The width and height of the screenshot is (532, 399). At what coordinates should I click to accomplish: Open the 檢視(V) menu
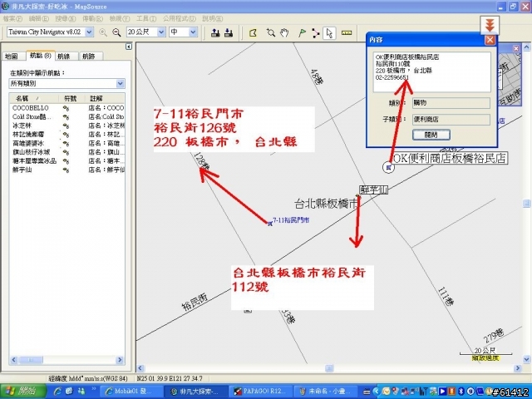(120, 18)
